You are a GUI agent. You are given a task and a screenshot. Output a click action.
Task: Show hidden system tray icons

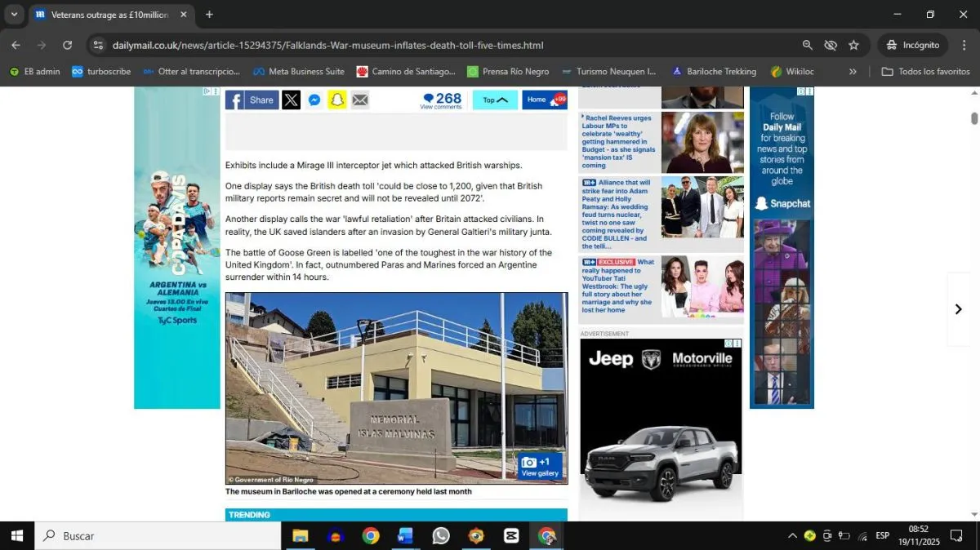(791, 536)
